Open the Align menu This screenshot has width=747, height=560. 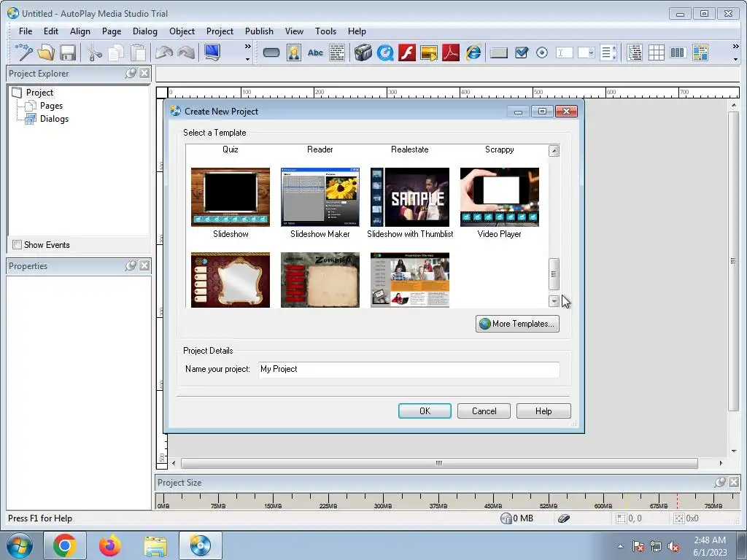[x=80, y=31]
